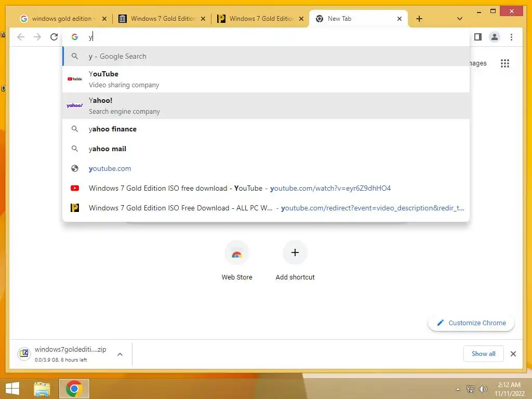The image size is (532, 399).
Task: Click the forward navigation arrow
Action: (x=37, y=37)
